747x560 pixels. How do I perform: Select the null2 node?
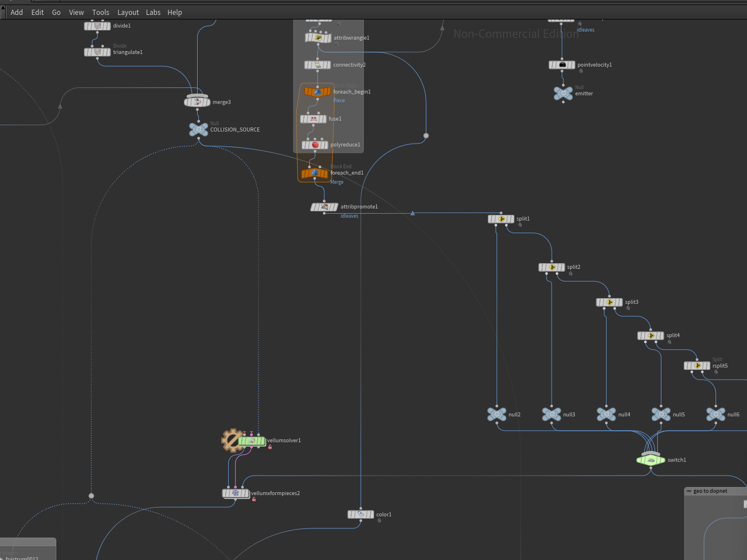(497, 414)
